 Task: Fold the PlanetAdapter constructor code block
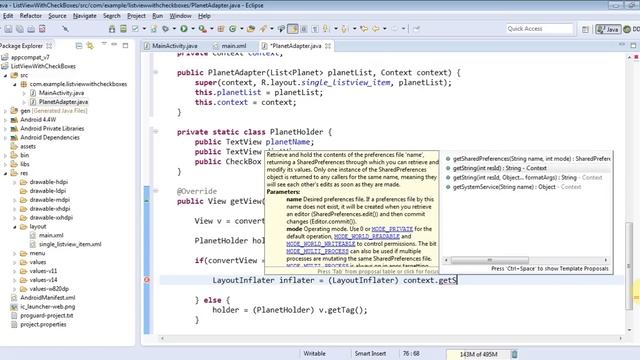tap(156, 72)
